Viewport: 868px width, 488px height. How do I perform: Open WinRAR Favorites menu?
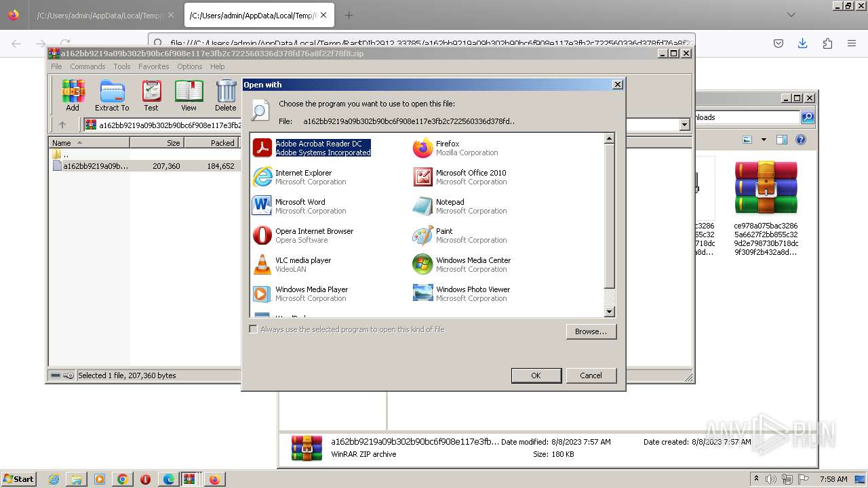(x=154, y=66)
